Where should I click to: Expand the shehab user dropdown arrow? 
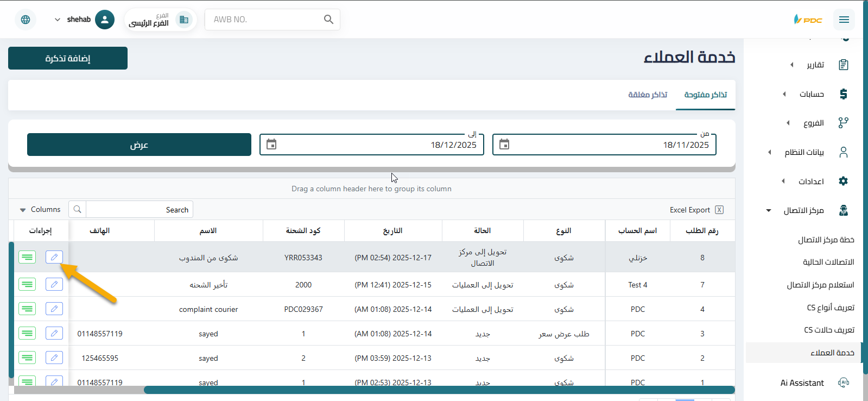pos(58,20)
